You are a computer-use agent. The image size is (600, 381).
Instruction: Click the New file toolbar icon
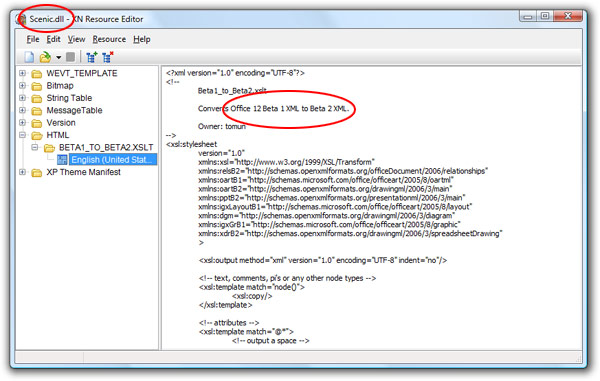[29, 57]
